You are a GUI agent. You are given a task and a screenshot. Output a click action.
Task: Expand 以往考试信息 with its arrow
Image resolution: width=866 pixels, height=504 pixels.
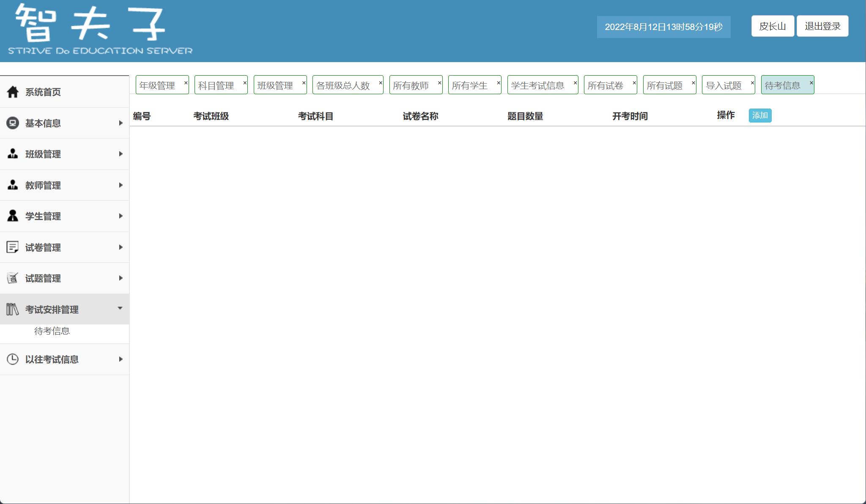click(x=121, y=359)
